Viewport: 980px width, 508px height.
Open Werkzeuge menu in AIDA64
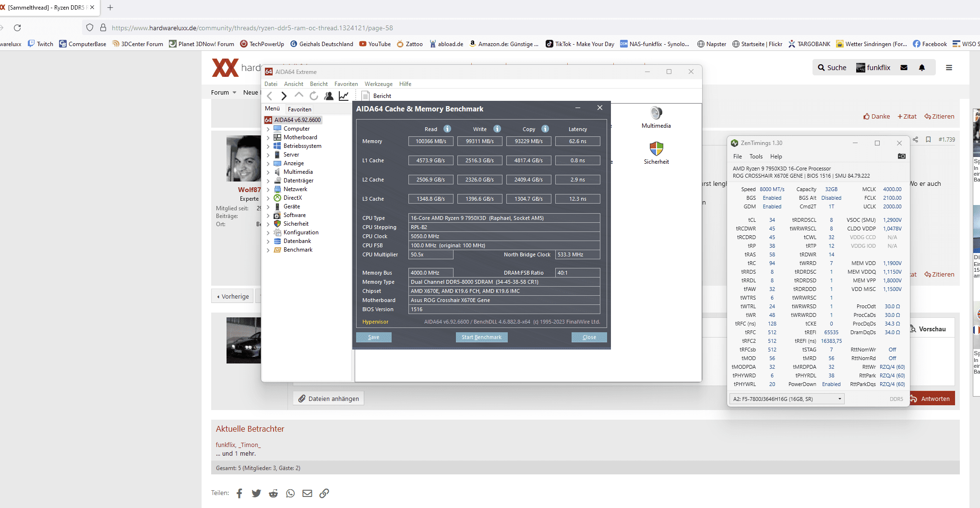click(379, 84)
